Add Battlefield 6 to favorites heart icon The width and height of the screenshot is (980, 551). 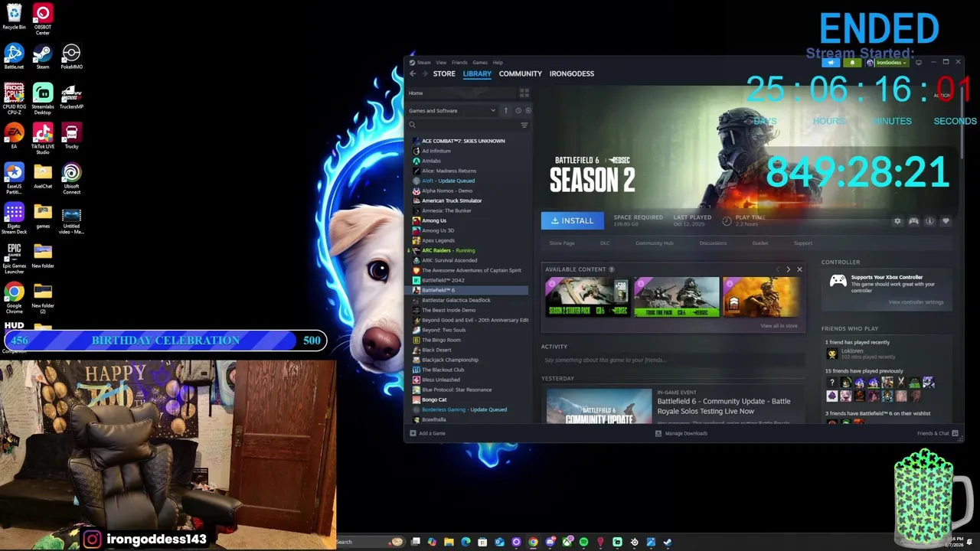click(946, 221)
